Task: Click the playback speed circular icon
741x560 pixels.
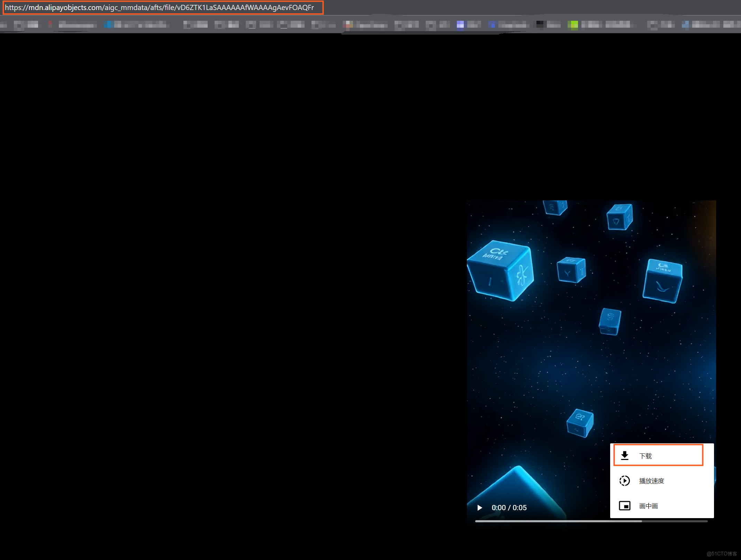Action: pyautogui.click(x=624, y=481)
